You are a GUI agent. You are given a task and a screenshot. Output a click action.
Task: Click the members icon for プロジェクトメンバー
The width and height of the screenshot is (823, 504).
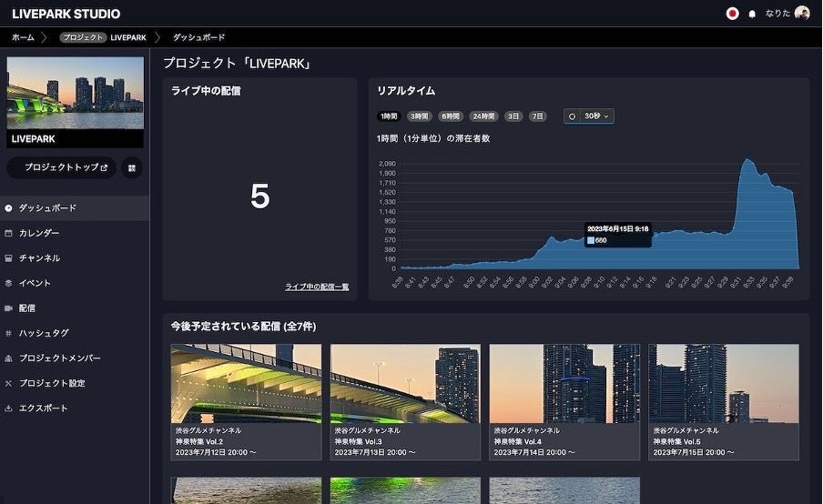8,358
